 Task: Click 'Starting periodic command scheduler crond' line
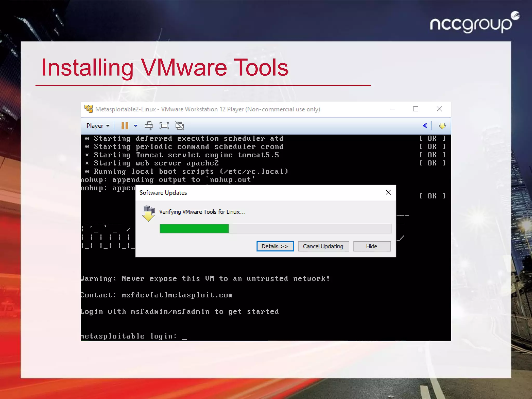point(184,147)
